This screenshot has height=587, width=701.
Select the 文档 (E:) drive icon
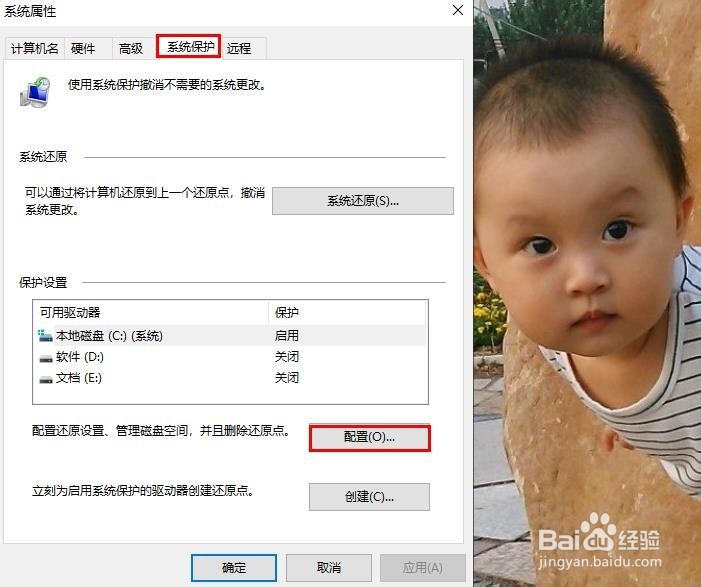tap(46, 379)
